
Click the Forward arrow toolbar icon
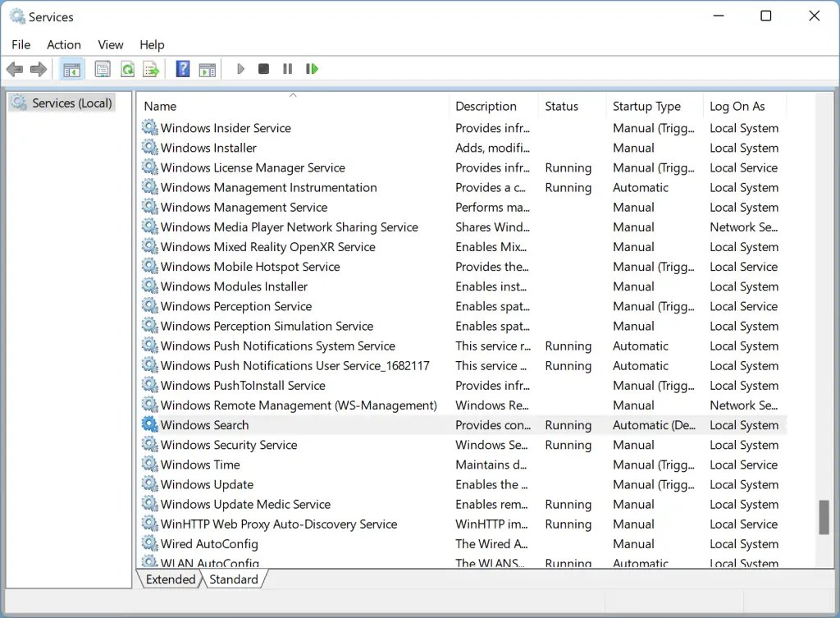click(x=39, y=69)
